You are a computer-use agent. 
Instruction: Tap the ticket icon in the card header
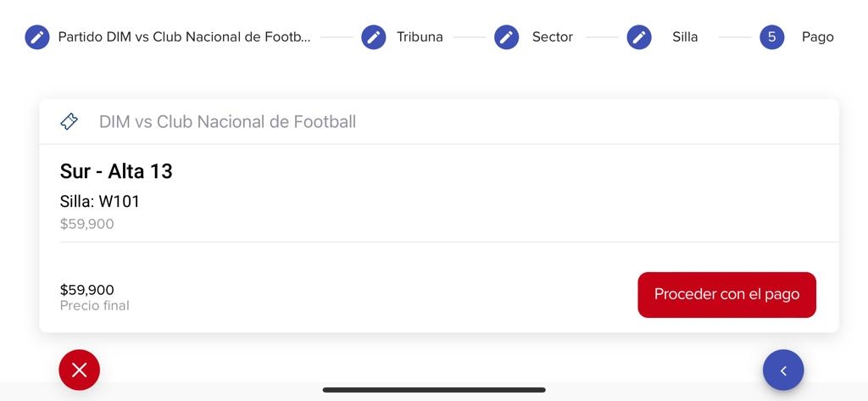click(70, 122)
